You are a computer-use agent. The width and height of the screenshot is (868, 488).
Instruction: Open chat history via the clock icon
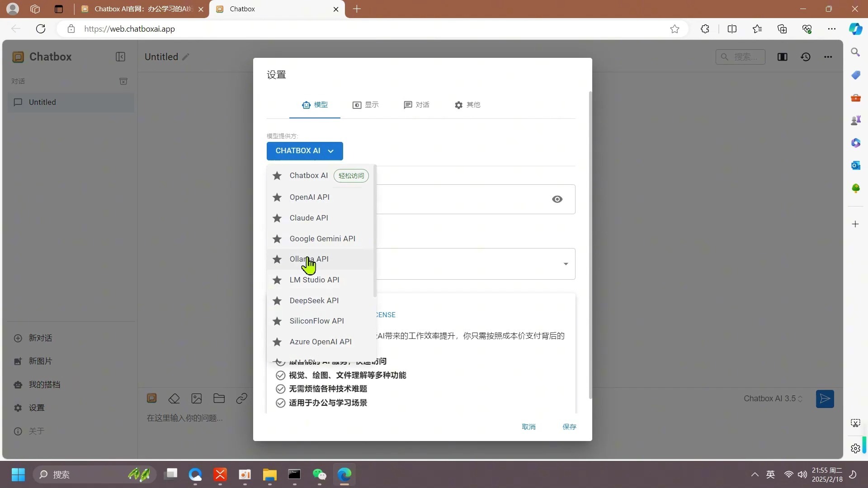pyautogui.click(x=806, y=56)
